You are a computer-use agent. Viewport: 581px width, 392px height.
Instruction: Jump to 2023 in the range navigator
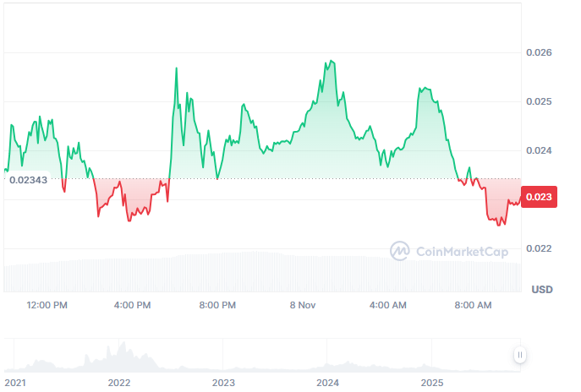(223, 382)
